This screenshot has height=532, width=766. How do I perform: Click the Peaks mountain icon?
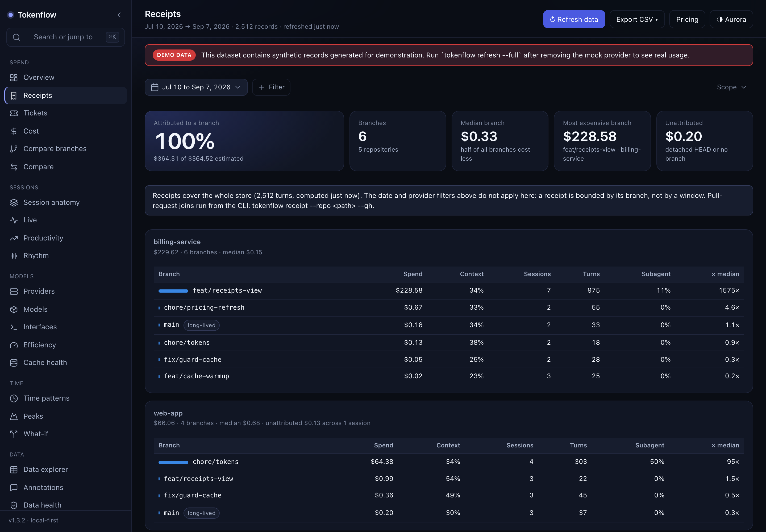[x=14, y=417]
